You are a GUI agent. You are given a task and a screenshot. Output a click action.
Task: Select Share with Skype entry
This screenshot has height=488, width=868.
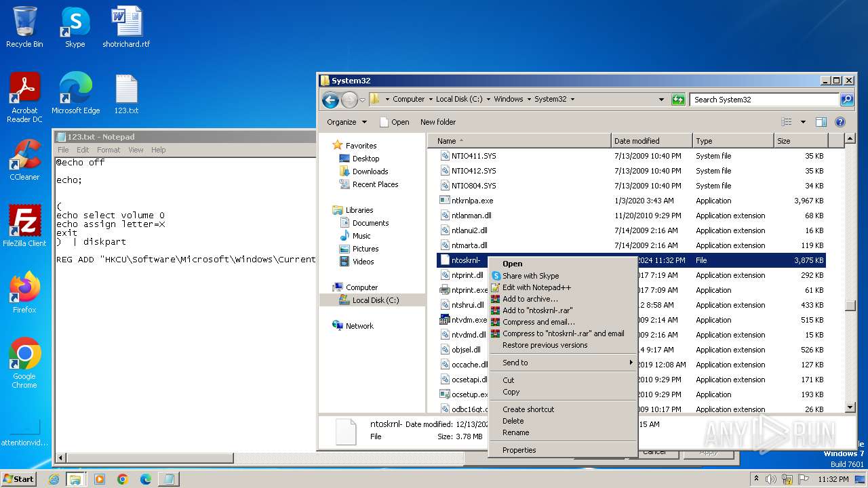pos(563,276)
